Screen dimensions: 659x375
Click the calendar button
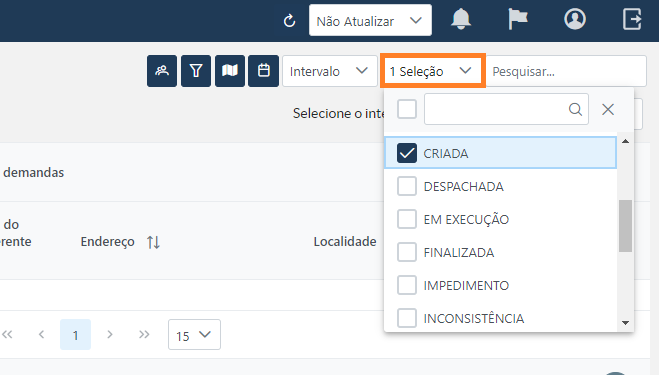pos(264,71)
